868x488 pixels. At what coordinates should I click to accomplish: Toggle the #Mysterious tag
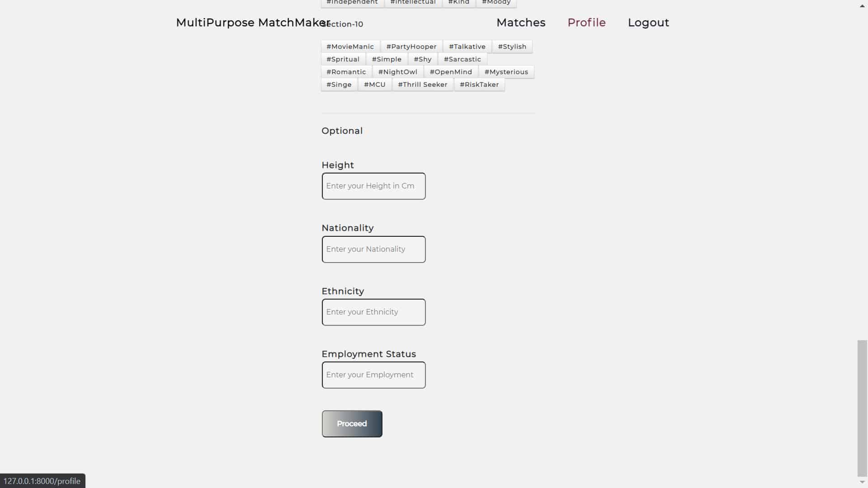[506, 72]
